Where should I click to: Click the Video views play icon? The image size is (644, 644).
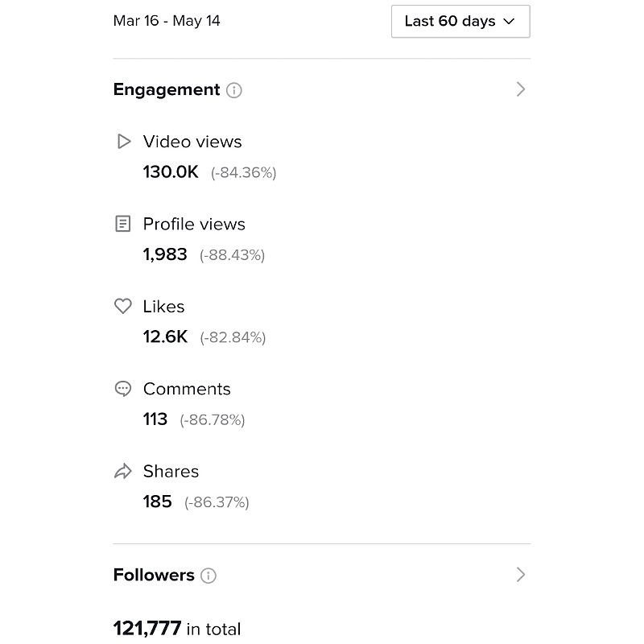[x=123, y=142]
